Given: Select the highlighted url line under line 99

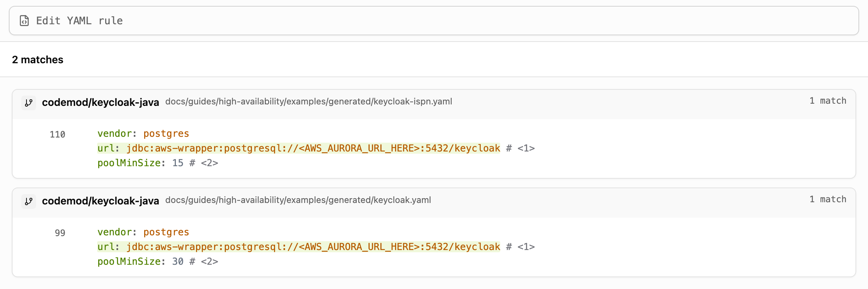Looking at the screenshot, I should click(x=299, y=247).
